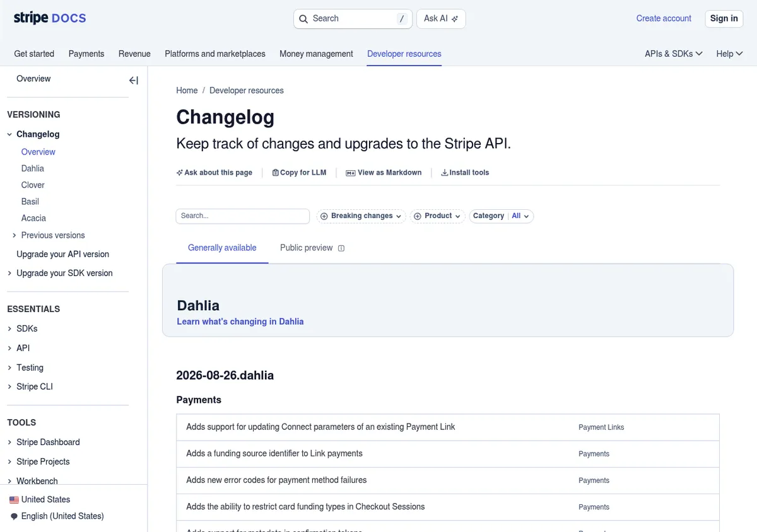Expand the Stripe Projects section
Image resolution: width=757 pixels, height=532 pixels.
(x=9, y=461)
